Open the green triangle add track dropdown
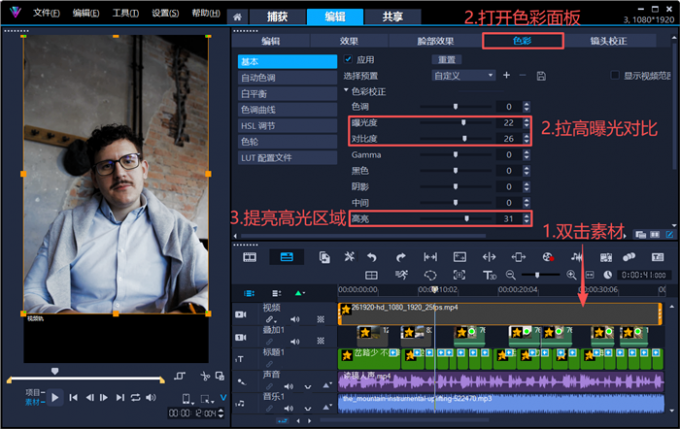This screenshot has width=680, height=429. 300,293
